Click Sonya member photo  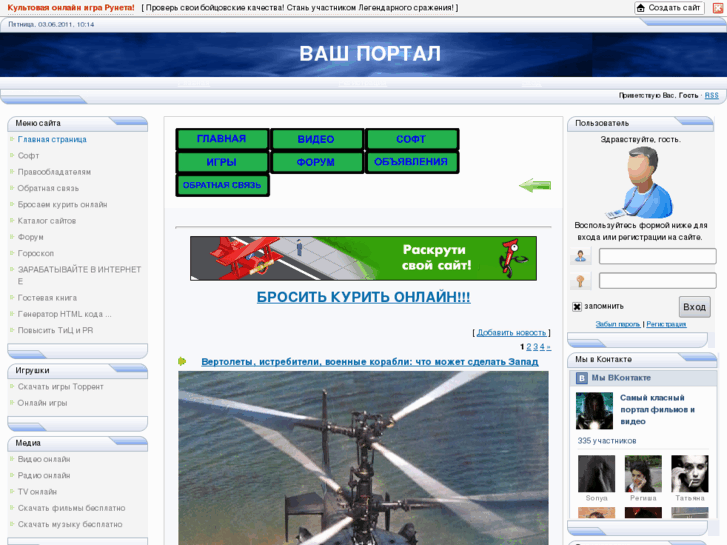(596, 474)
